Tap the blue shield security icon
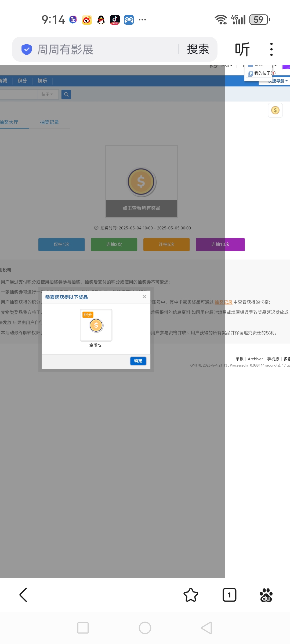 [x=27, y=49]
